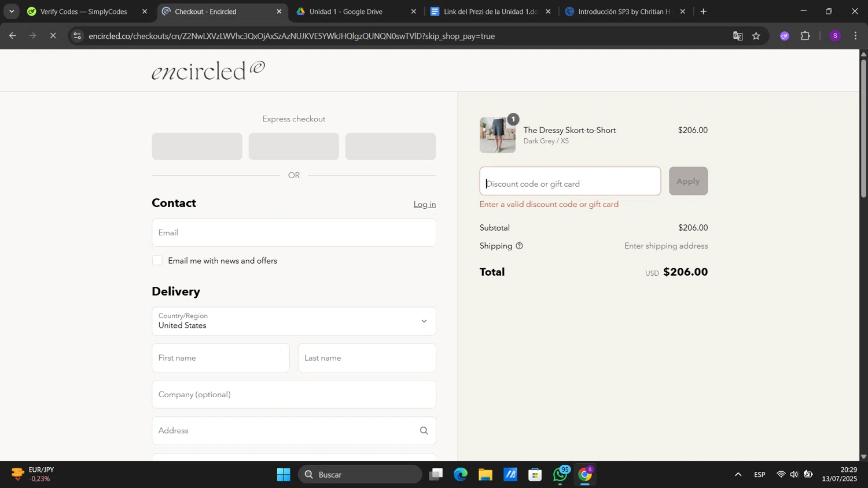Click the shipping help question mark icon
This screenshot has height=488, width=868.
[519, 246]
